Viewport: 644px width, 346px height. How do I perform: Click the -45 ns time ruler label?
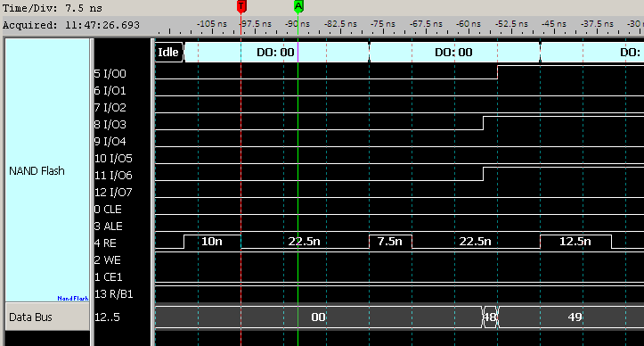click(x=554, y=24)
